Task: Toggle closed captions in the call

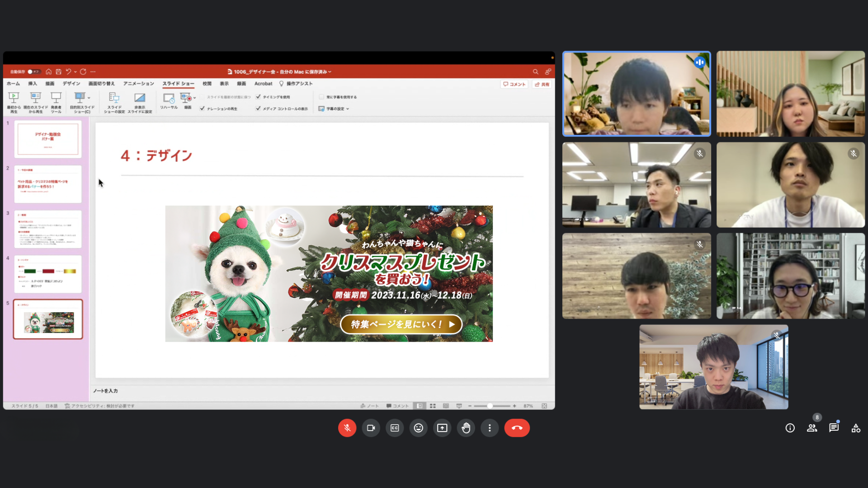Action: 395,428
